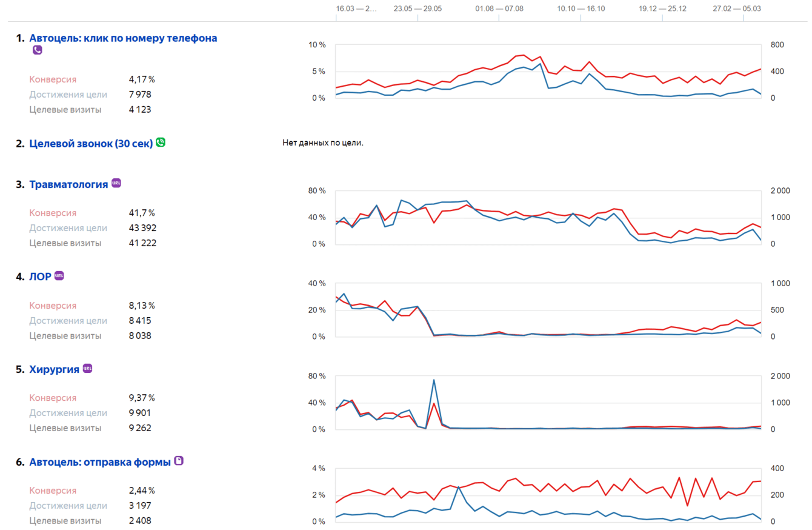Open the Хирургия goal link
The width and height of the screenshot is (812, 530).
tap(54, 369)
